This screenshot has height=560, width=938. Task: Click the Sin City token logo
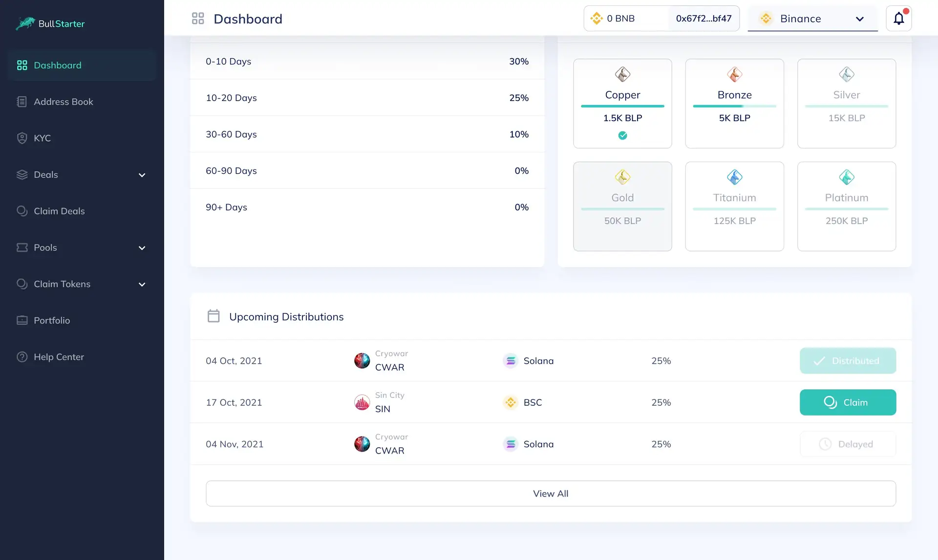[362, 402]
